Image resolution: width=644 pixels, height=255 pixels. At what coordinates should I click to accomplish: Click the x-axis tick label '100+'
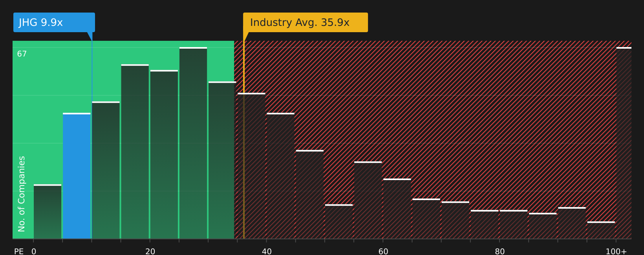point(616,251)
